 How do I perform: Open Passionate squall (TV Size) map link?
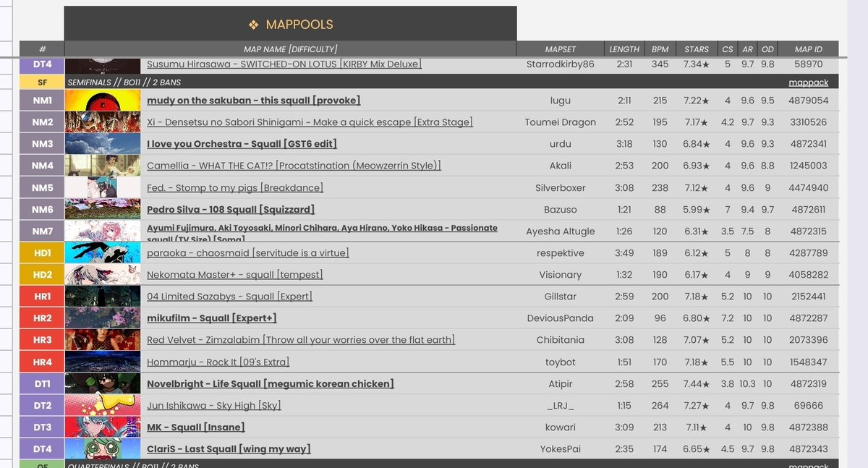[x=322, y=231]
